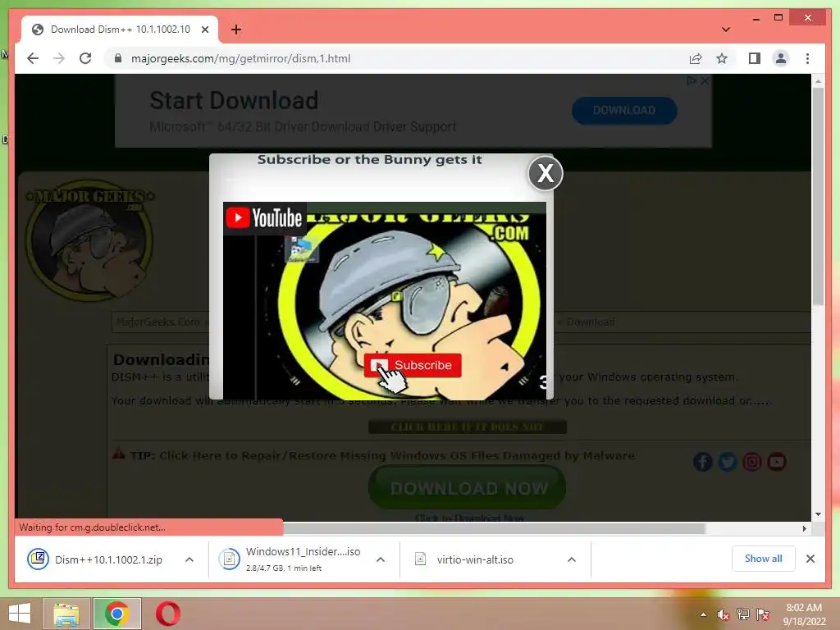Click the Major Geeks site logo

pyautogui.click(x=90, y=240)
